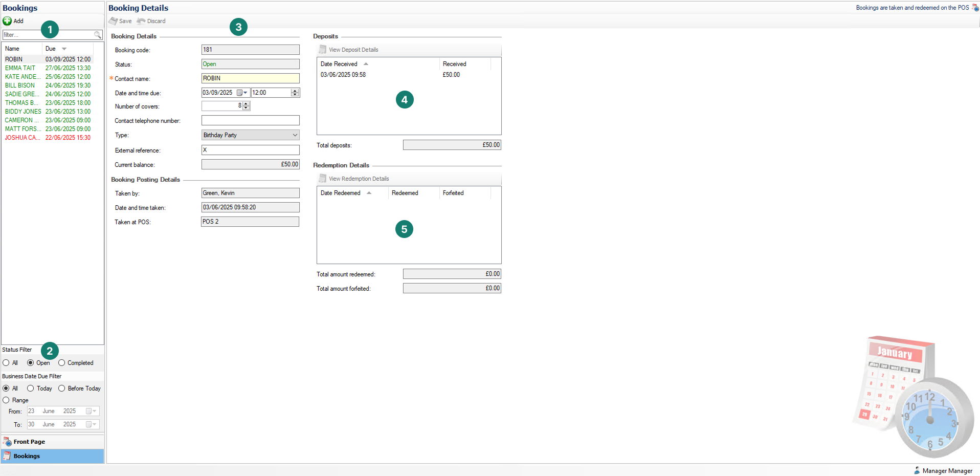Switch to the Bookings section

[27, 456]
